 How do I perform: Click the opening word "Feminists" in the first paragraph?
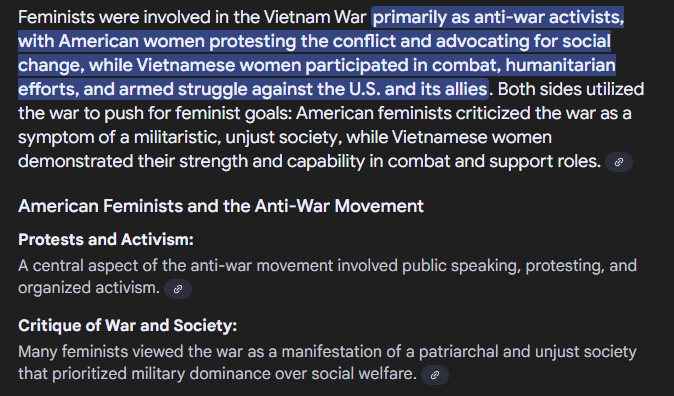tap(56, 17)
